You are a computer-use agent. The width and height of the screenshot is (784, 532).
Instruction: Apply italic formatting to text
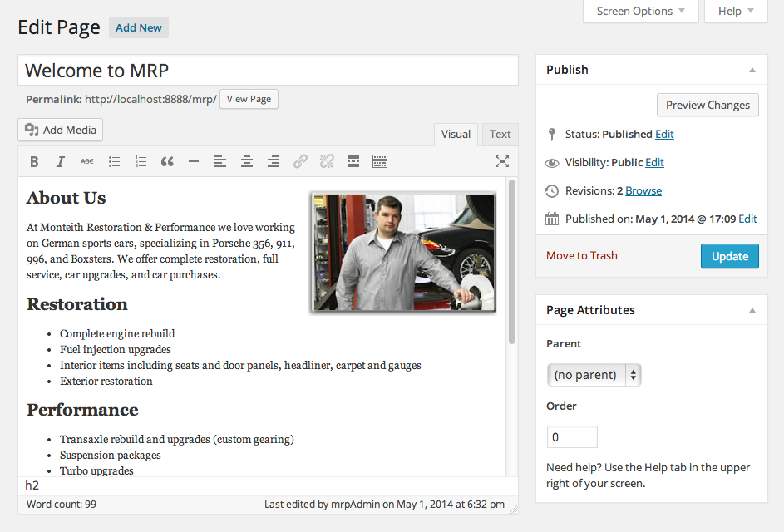click(61, 162)
